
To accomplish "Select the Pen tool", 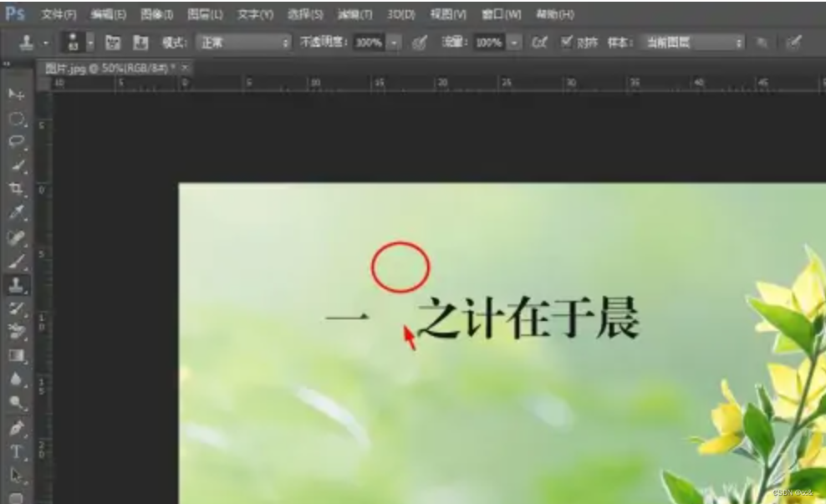I will (17, 428).
